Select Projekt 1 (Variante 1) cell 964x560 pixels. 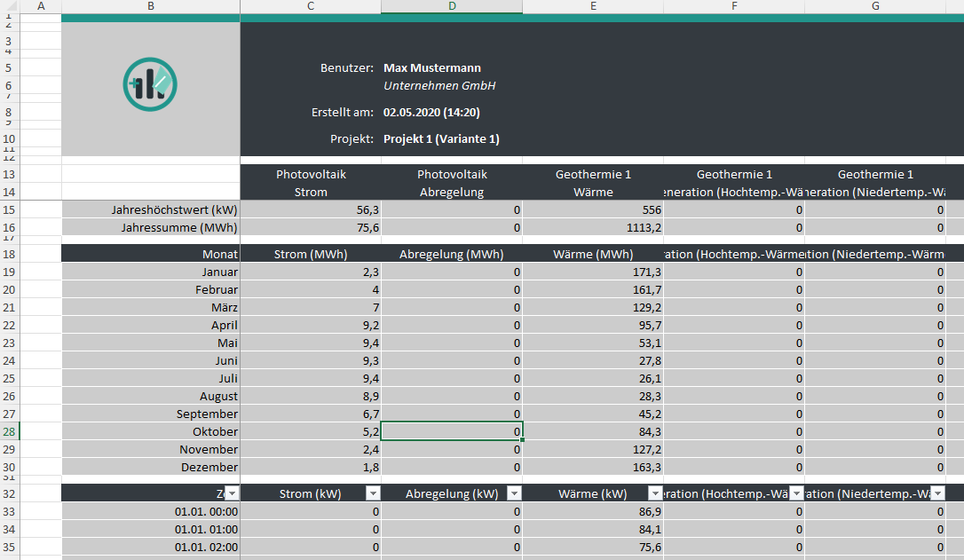point(441,139)
